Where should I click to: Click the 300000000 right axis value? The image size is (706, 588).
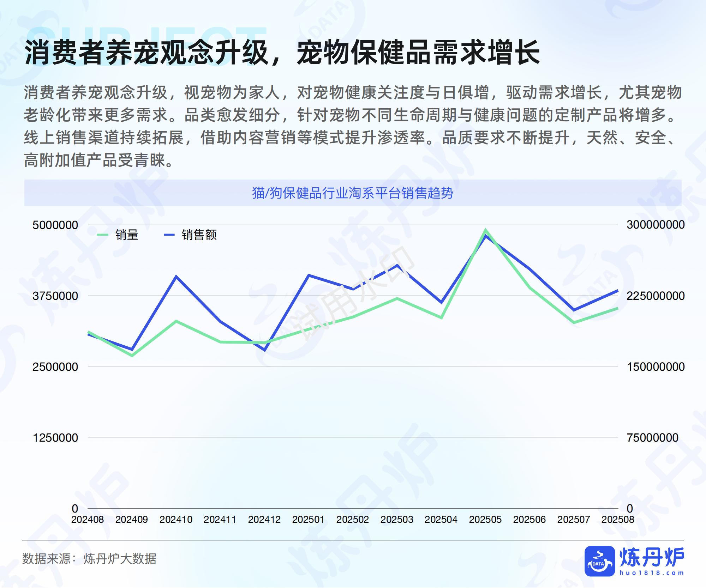[656, 225]
